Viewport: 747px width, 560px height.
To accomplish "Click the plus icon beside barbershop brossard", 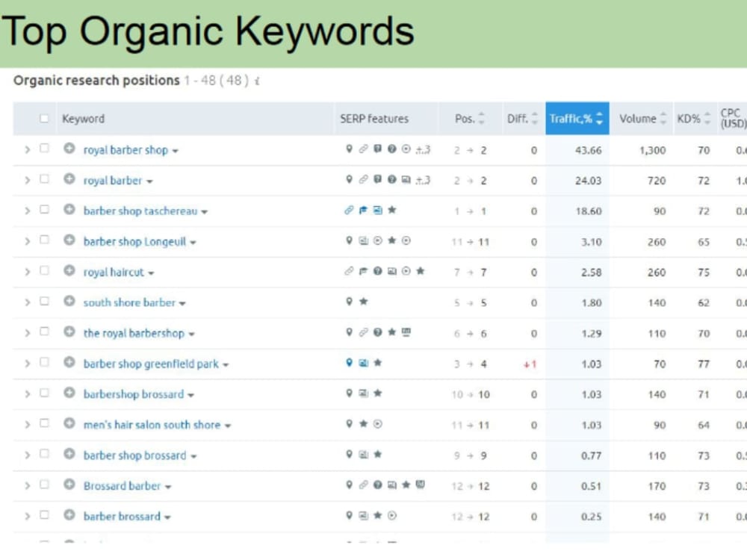I will (69, 393).
